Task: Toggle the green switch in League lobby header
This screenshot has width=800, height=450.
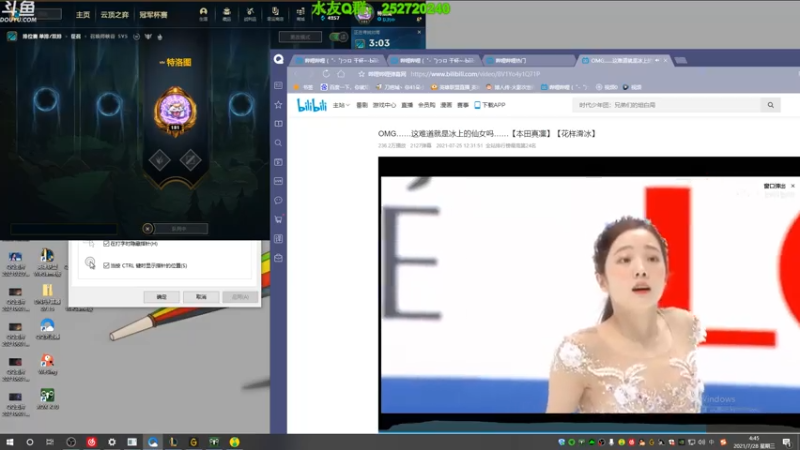Action: pyautogui.click(x=338, y=37)
